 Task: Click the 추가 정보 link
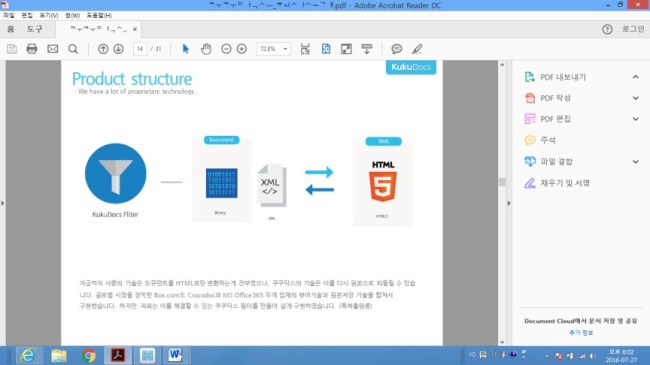581,333
